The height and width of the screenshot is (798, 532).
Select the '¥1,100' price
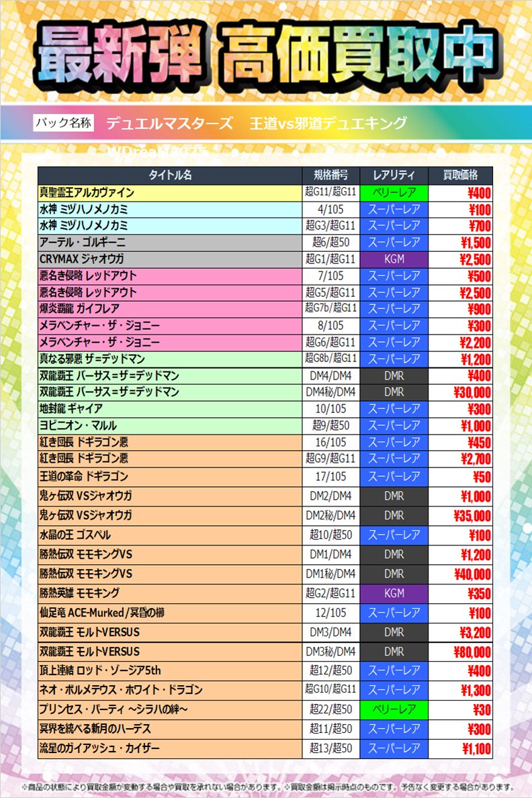[x=476, y=749]
